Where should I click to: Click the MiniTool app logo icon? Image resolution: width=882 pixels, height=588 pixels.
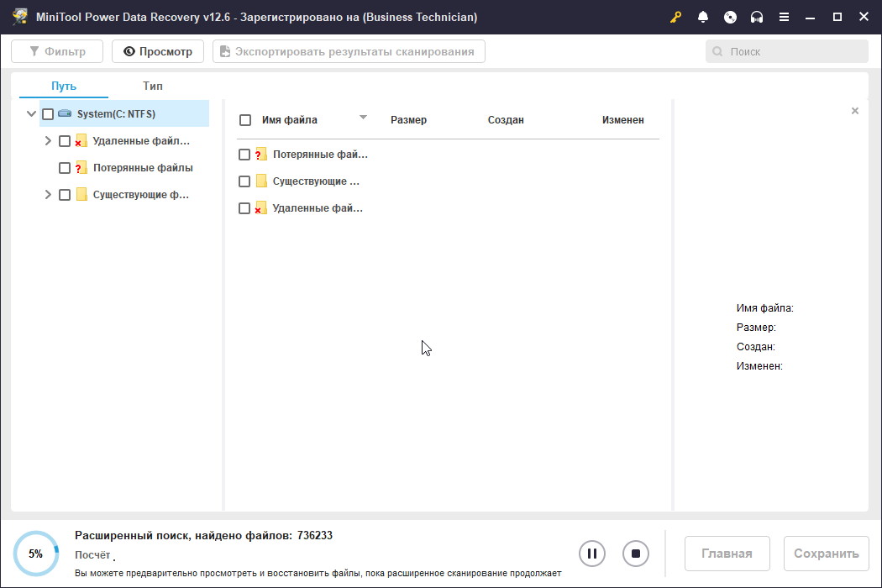pyautogui.click(x=19, y=16)
